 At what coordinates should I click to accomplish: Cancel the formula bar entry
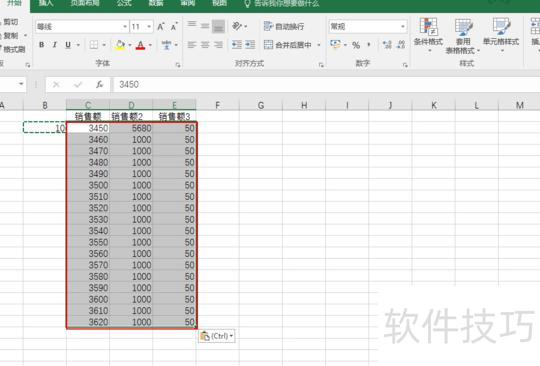coord(56,84)
